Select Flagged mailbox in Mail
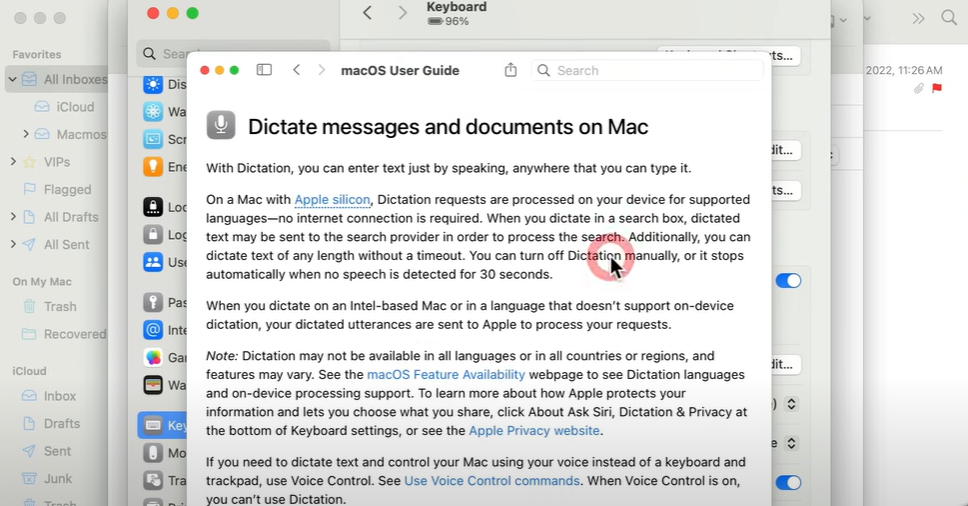 pos(57,189)
